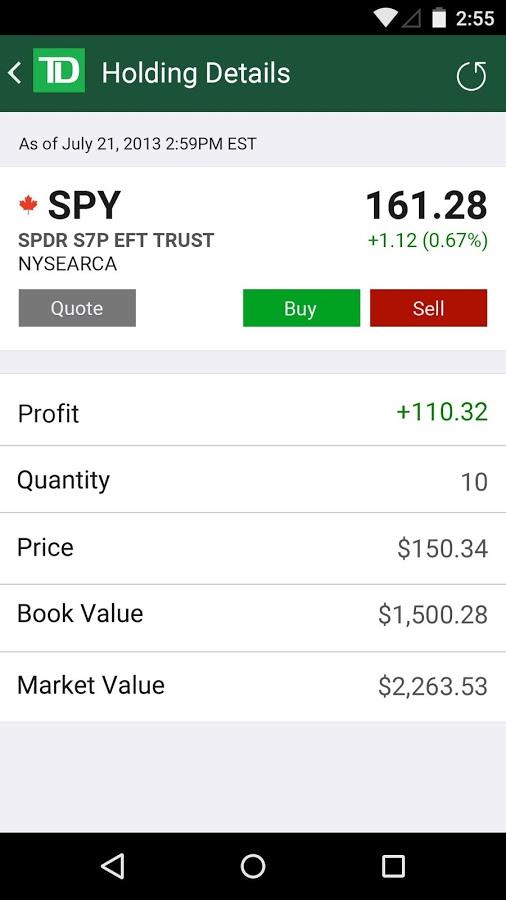The image size is (506, 900).
Task: Select the Price row
Action: coord(253,548)
